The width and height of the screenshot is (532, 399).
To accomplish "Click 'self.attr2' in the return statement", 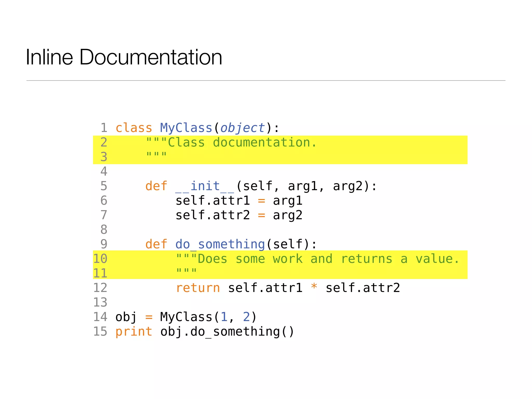I will tap(363, 288).
